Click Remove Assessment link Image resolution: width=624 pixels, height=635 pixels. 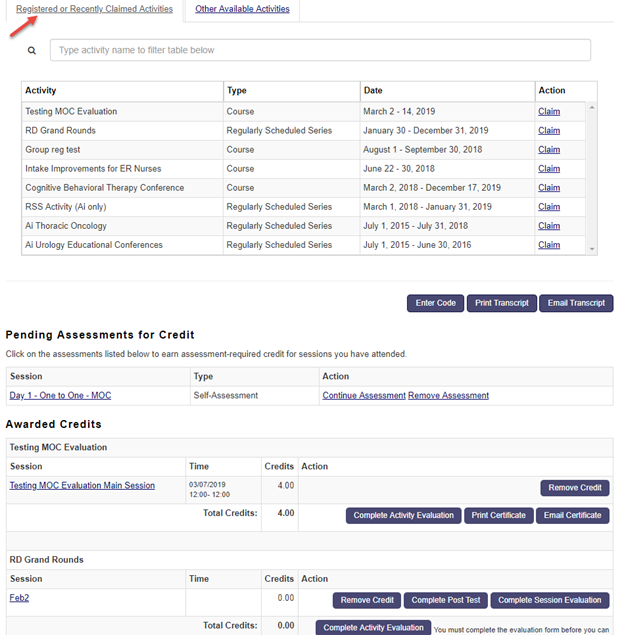click(448, 396)
